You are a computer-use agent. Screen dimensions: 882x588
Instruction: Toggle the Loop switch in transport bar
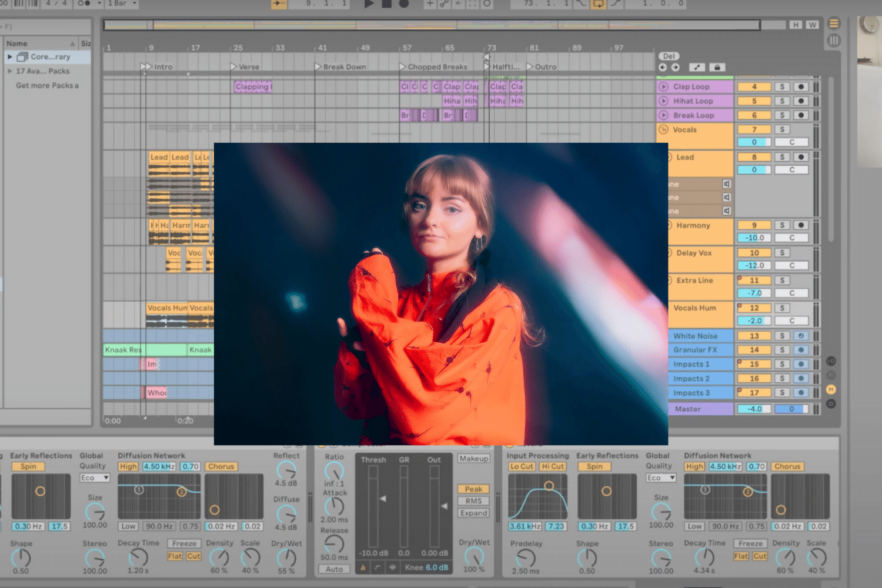(598, 4)
